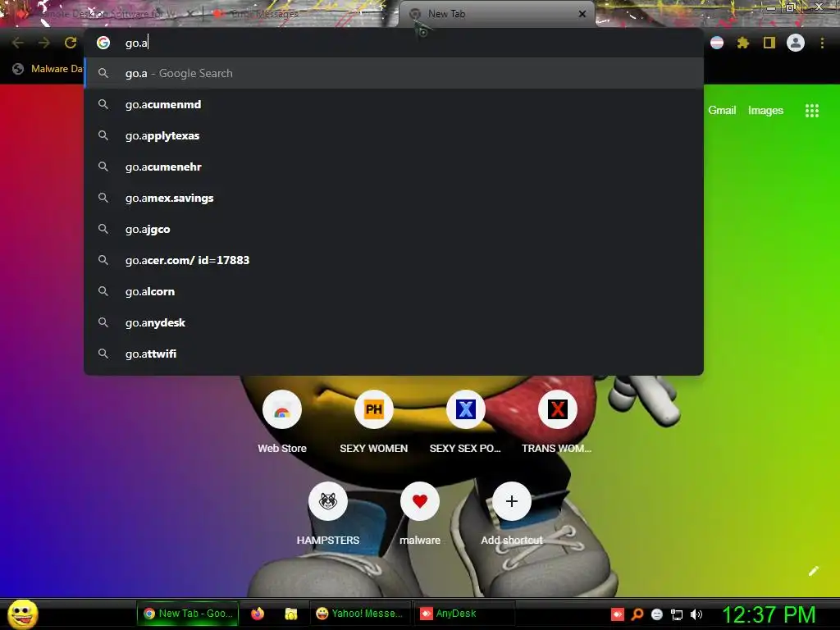Screen dimensions: 840x630
Task: Open the volume speaker tray icon
Action: coord(696,614)
